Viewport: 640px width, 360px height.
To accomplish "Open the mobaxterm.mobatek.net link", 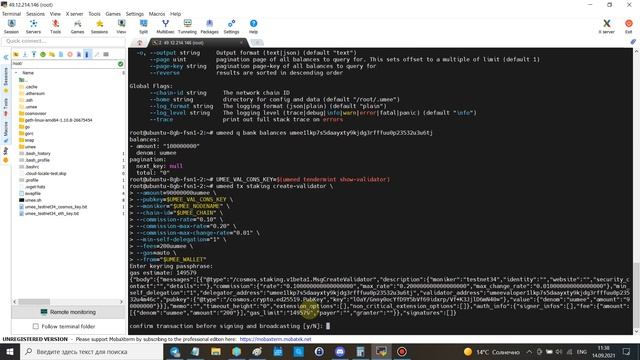I will coord(276,339).
